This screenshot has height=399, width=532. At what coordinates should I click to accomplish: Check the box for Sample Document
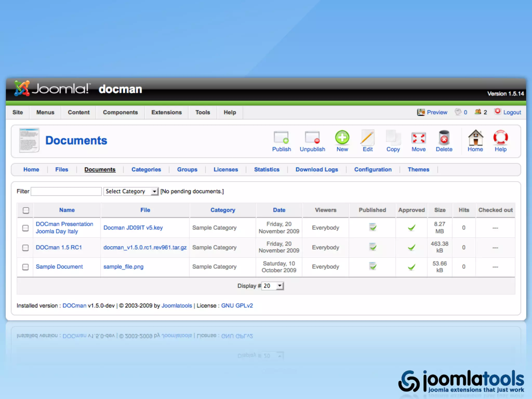pos(25,267)
